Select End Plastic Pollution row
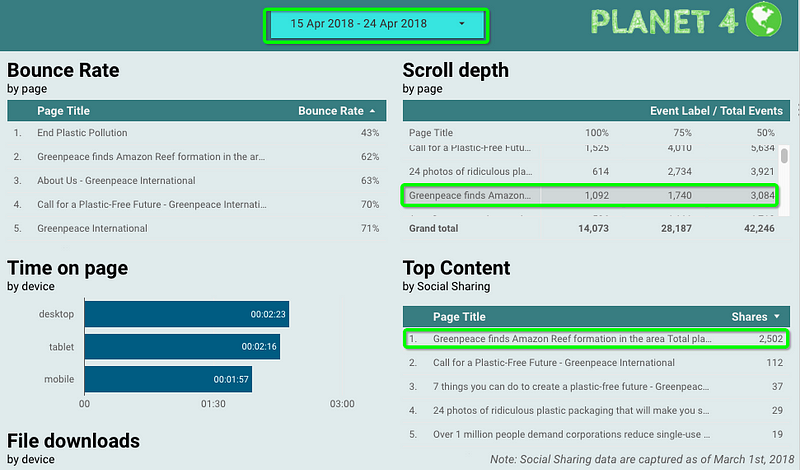This screenshot has height=470, width=800. click(x=196, y=133)
